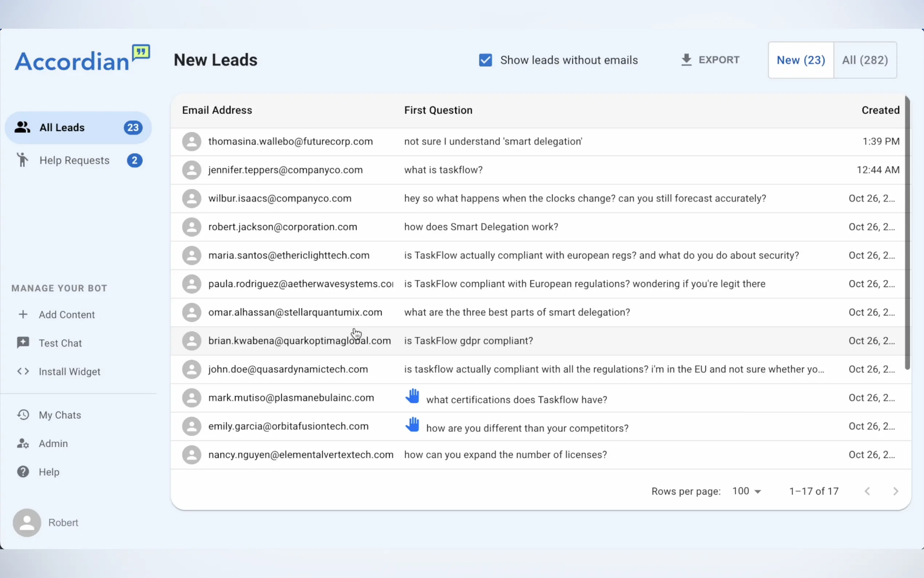Screen dimensions: 924x578
Task: Select the New (23) tab
Action: point(801,60)
